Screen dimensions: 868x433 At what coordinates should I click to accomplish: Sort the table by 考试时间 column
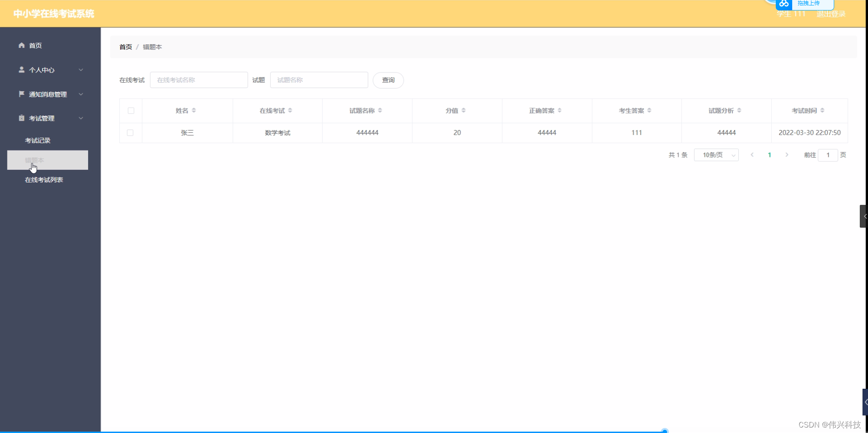coord(823,110)
